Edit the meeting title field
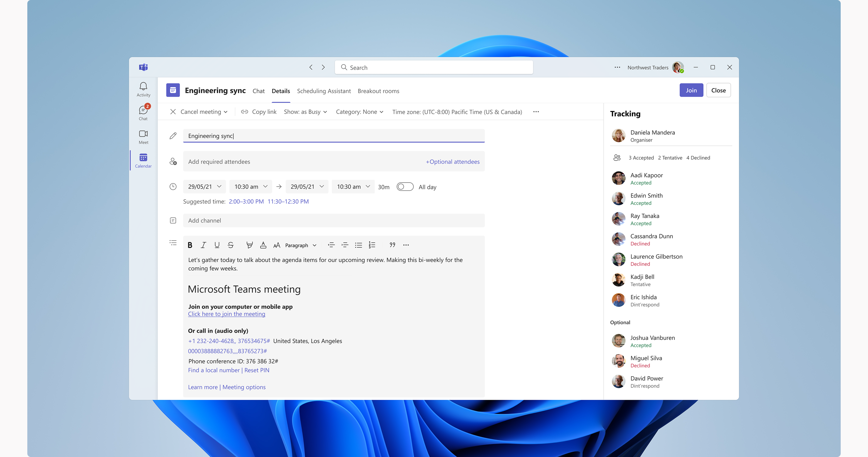 [x=334, y=136]
